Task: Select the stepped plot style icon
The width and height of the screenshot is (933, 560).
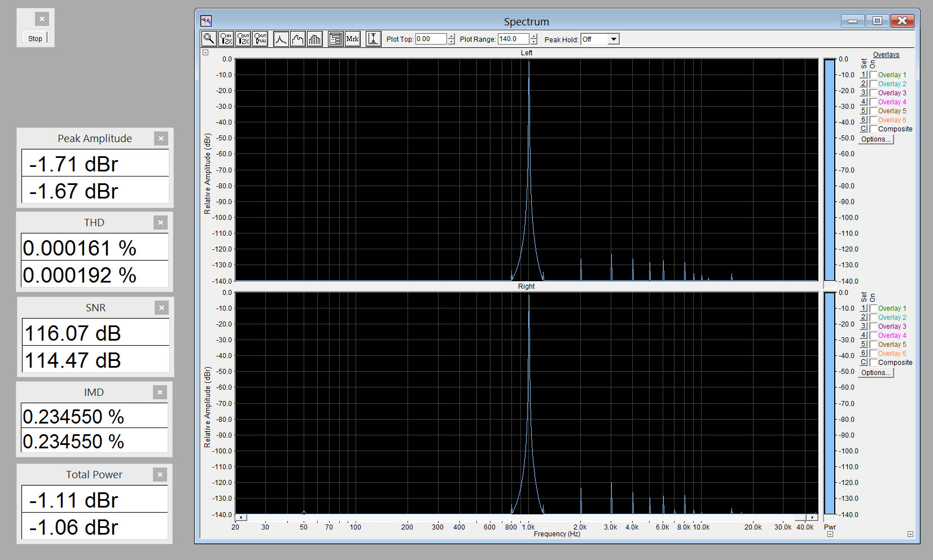Action: click(x=297, y=39)
